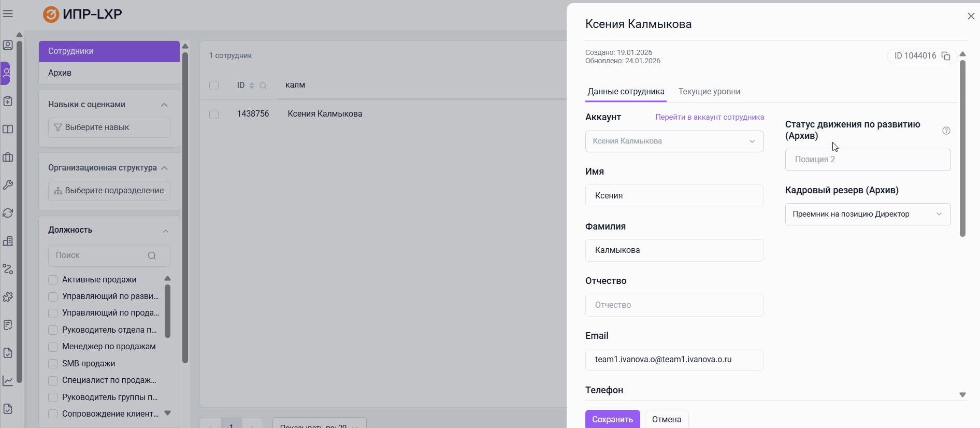Copy employee ID 1044016 with copy icon
The width and height of the screenshot is (980, 428).
click(946, 56)
